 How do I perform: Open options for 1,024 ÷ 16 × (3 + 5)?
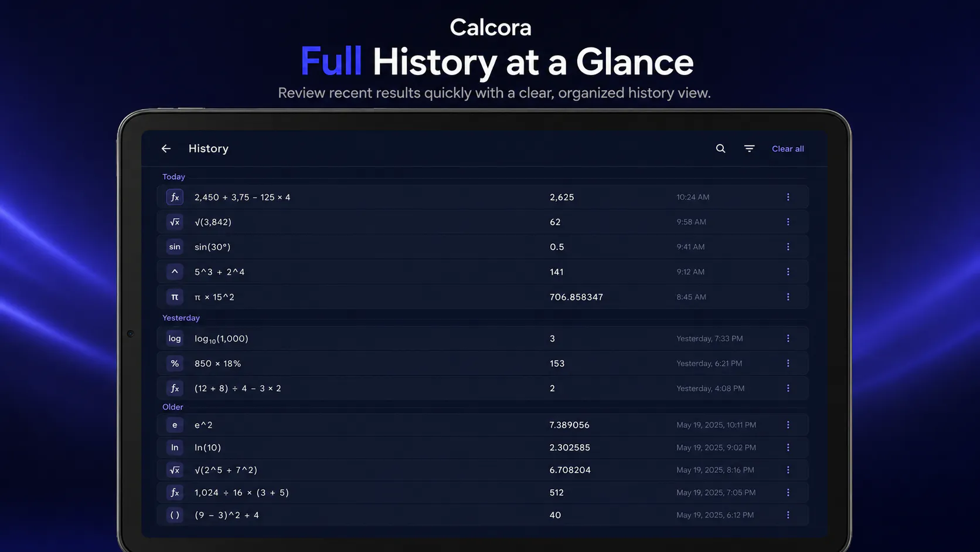(x=788, y=493)
